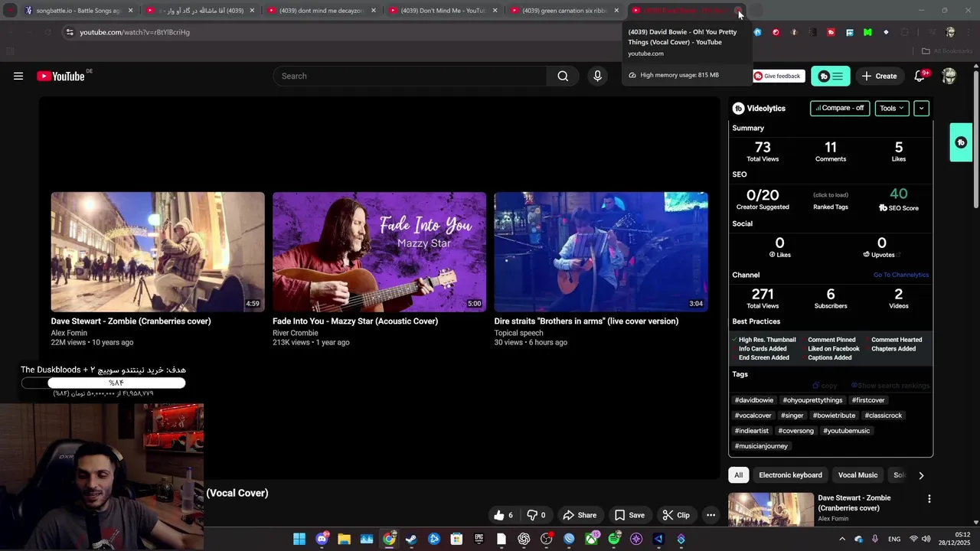
Task: Click the search magnifier button
Action: pyautogui.click(x=563, y=76)
